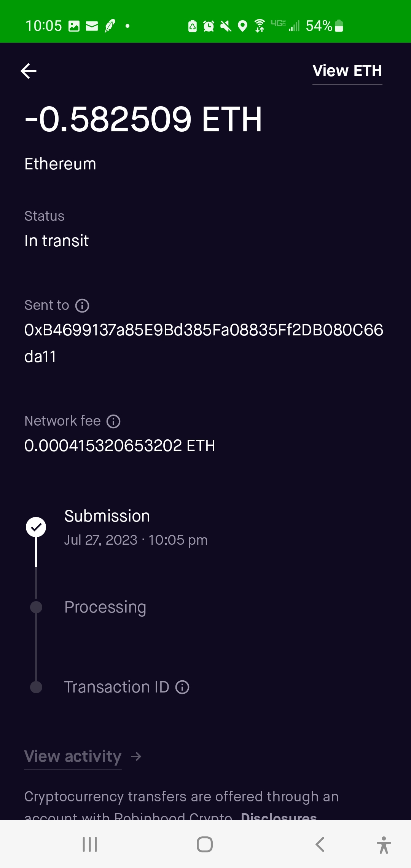Tap the Submission checkmark step marker

[36, 527]
